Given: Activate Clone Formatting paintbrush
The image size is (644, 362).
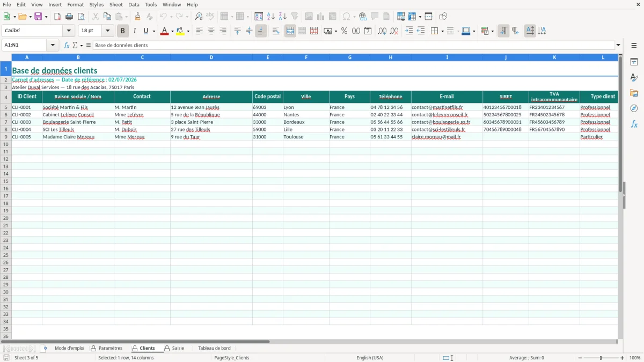Looking at the screenshot, I should (x=137, y=17).
